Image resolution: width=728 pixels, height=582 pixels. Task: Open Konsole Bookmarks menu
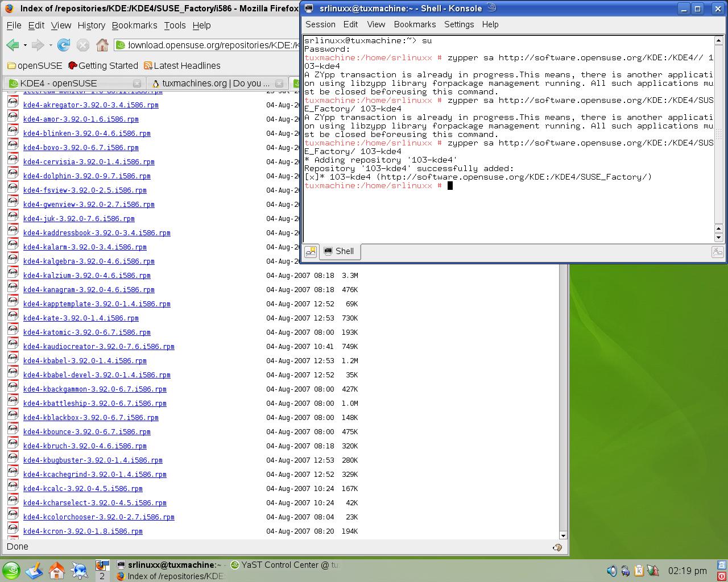click(415, 24)
